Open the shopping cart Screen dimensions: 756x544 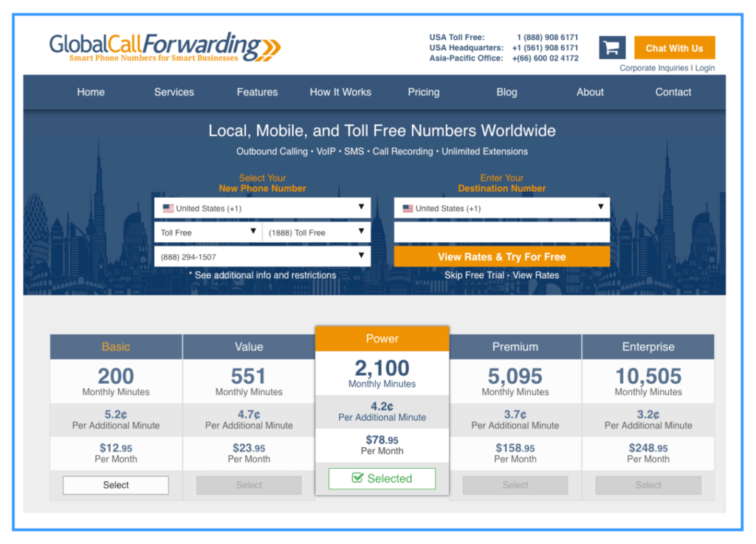point(611,47)
